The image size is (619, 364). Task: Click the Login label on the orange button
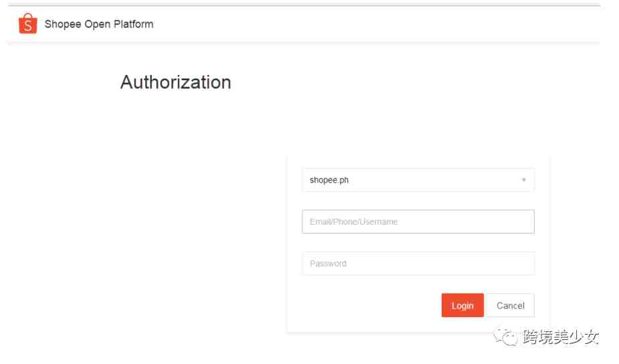pos(462,306)
